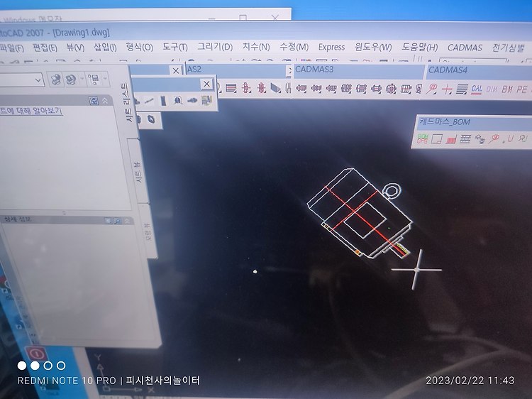The image size is (532, 399).
Task: Click the refresh icon beside sheets chevron
Action: click(x=94, y=101)
